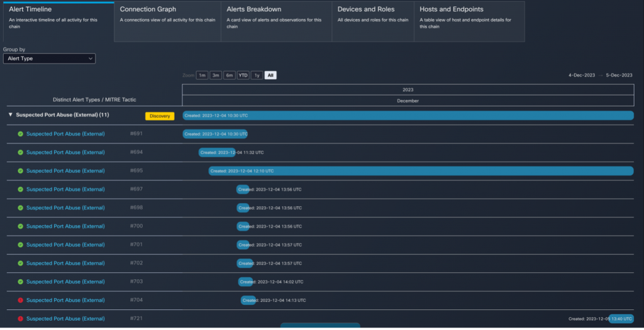Click the timeline bar created 2023-12-04 12:10 UTC
This screenshot has width=644, height=330.
[421, 171]
